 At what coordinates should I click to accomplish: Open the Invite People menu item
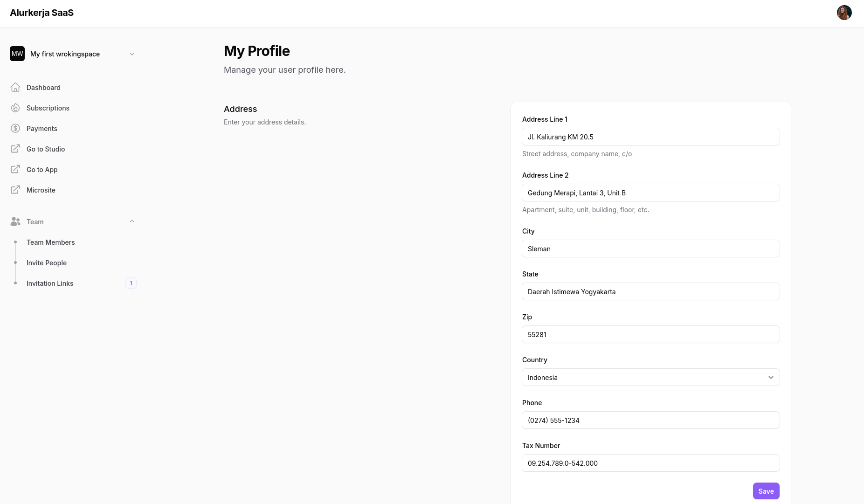pos(47,263)
